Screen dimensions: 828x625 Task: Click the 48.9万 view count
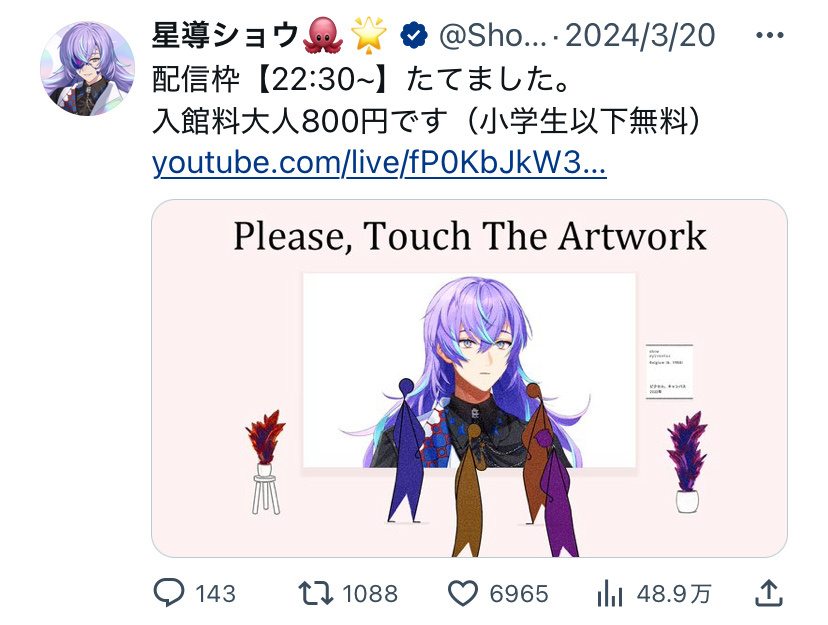pyautogui.click(x=674, y=594)
